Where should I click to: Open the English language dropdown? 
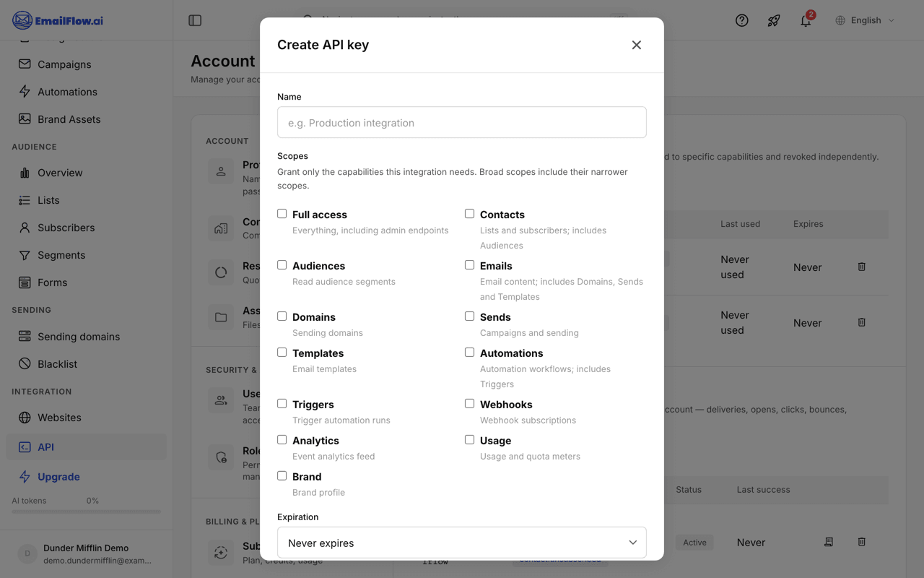click(x=865, y=20)
